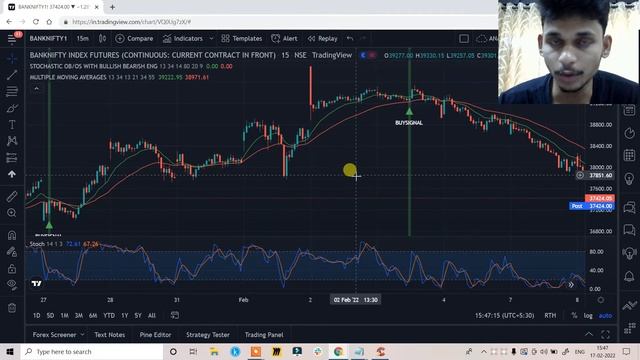Screen dimensions: 640x360
Task: Open the layout setup square icon
Action: click(x=464, y=38)
